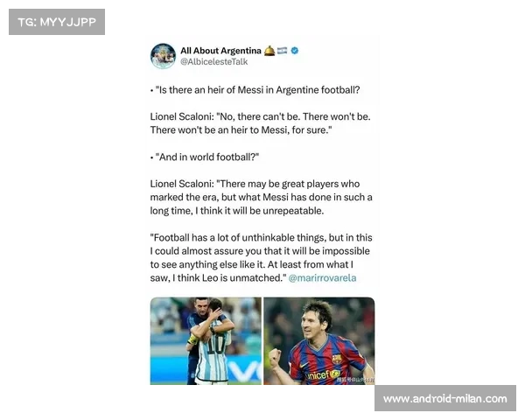Click the unicef logo on the jersey
The width and height of the screenshot is (525, 420).
322,374
